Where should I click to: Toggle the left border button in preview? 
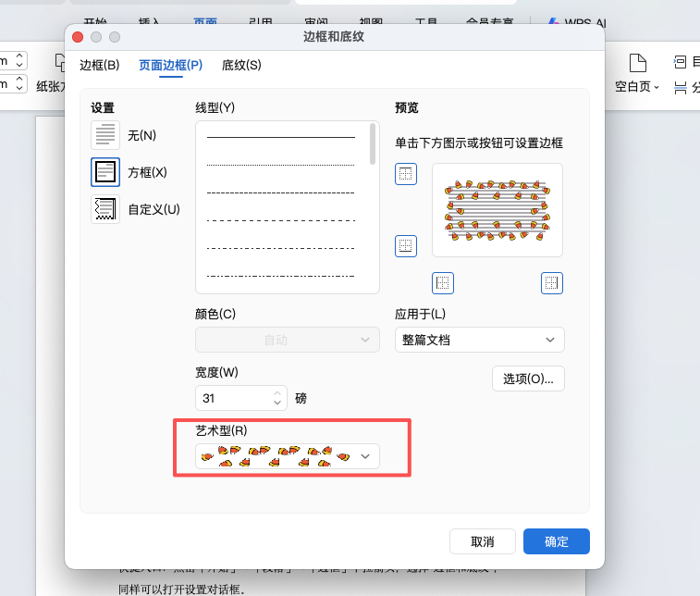(x=443, y=283)
